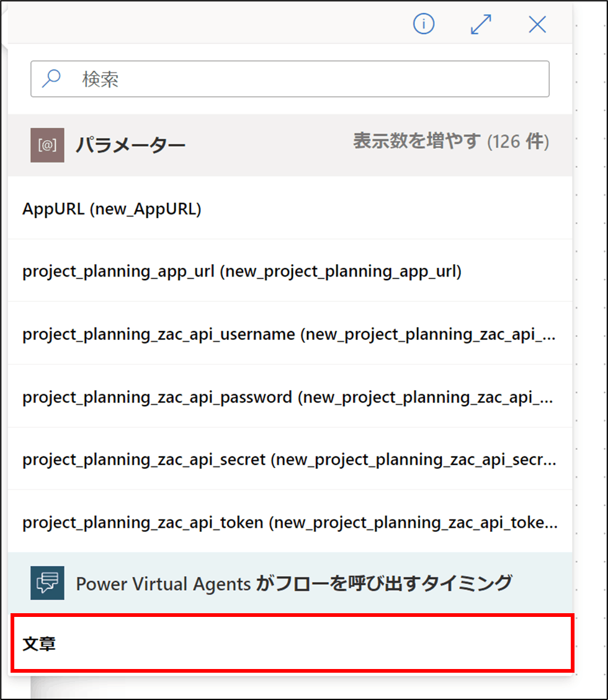
Task: Expand the dynamic content panel with arrows icon
Action: pyautogui.click(x=481, y=24)
